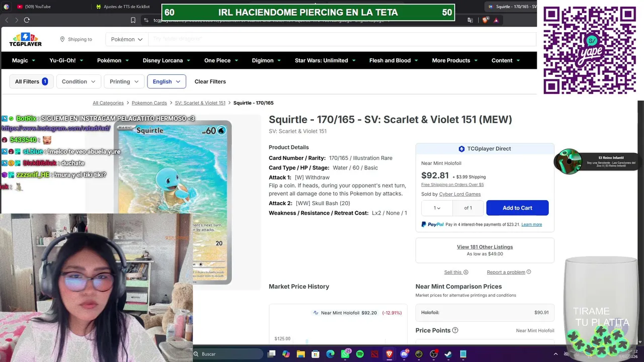
Task: Expand the Condition filter dropdown
Action: click(78, 81)
